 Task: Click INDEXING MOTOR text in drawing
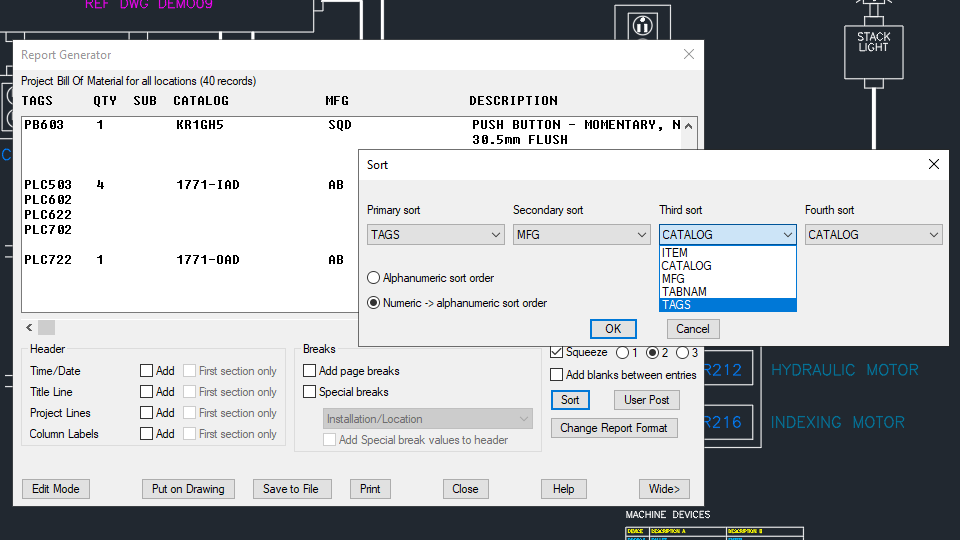pyautogui.click(x=837, y=422)
